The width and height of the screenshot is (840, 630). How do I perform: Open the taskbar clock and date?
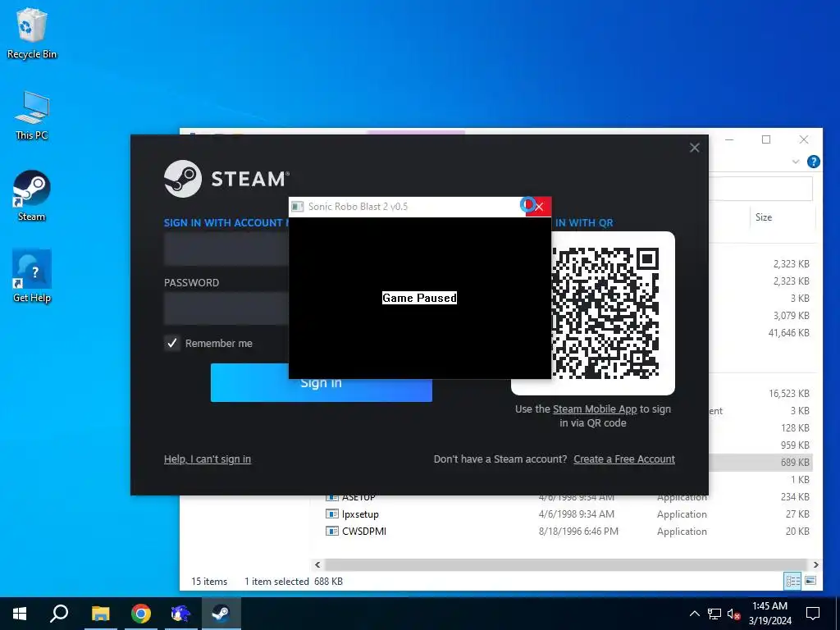tap(769, 614)
